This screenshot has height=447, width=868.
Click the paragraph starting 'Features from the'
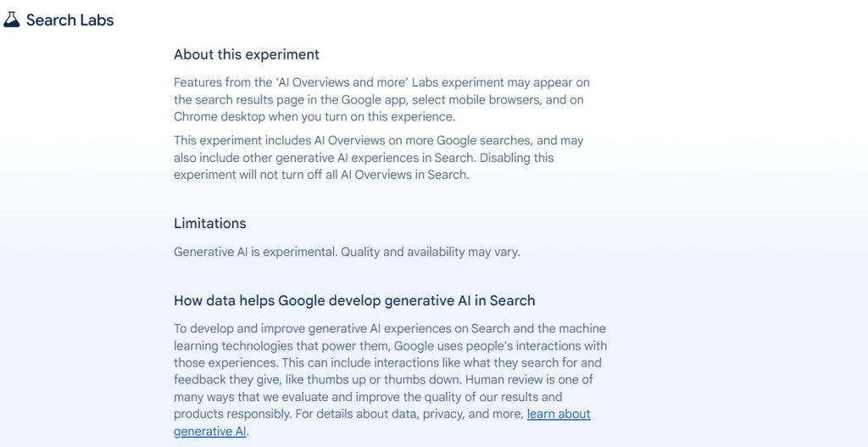point(381,99)
